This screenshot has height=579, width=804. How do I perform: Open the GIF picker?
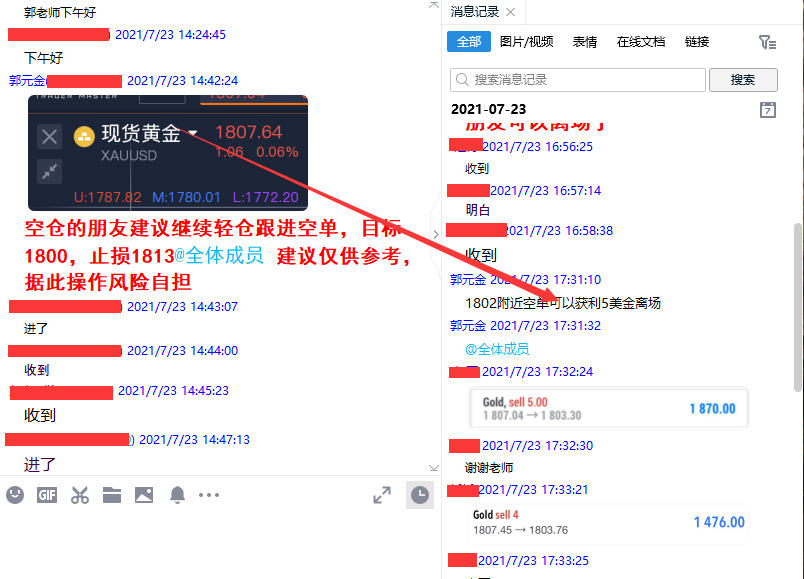pos(47,495)
